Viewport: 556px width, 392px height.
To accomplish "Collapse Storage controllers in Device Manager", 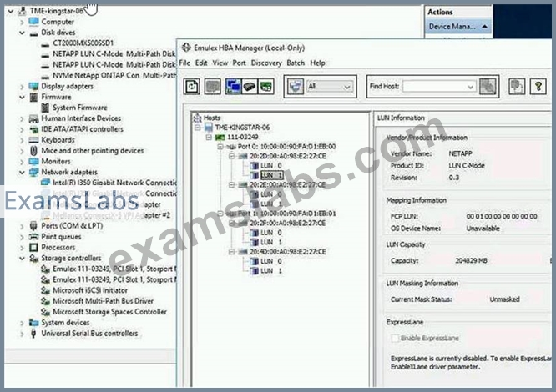I will coord(22,259).
